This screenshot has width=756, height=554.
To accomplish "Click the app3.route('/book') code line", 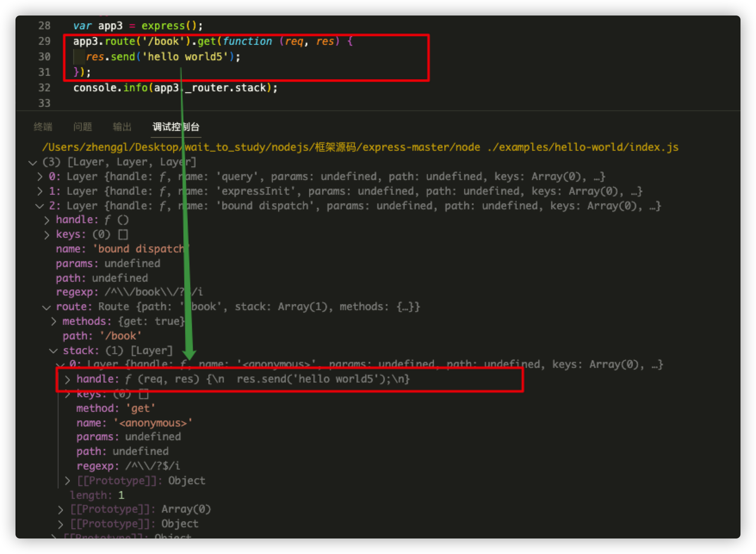I will click(x=213, y=41).
